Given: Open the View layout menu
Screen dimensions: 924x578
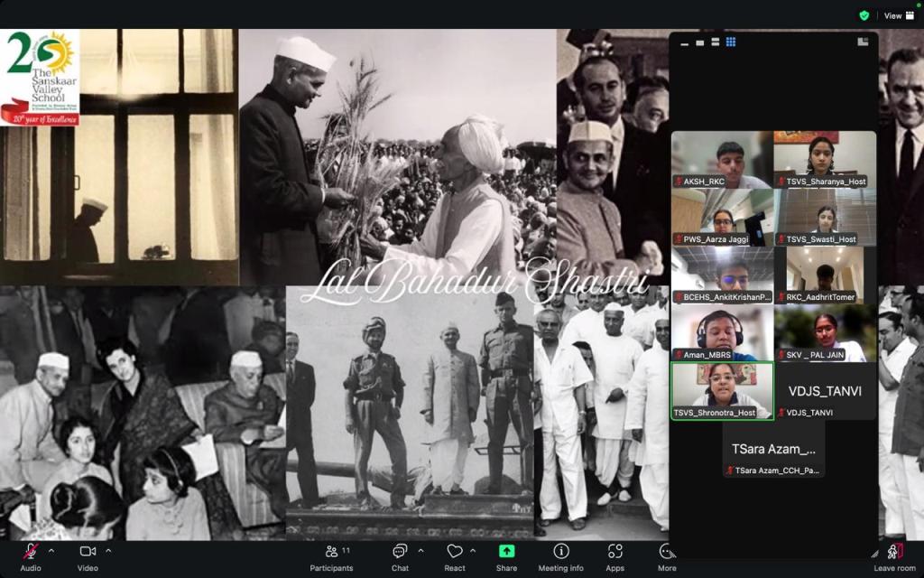Looking at the screenshot, I should click(892, 15).
